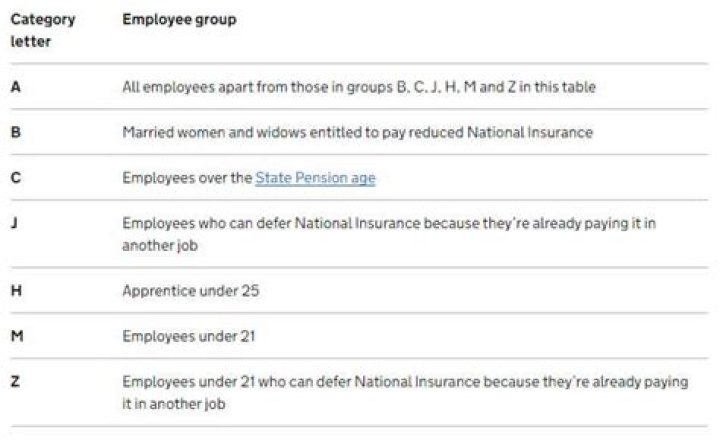Select category letter H

tap(16, 290)
